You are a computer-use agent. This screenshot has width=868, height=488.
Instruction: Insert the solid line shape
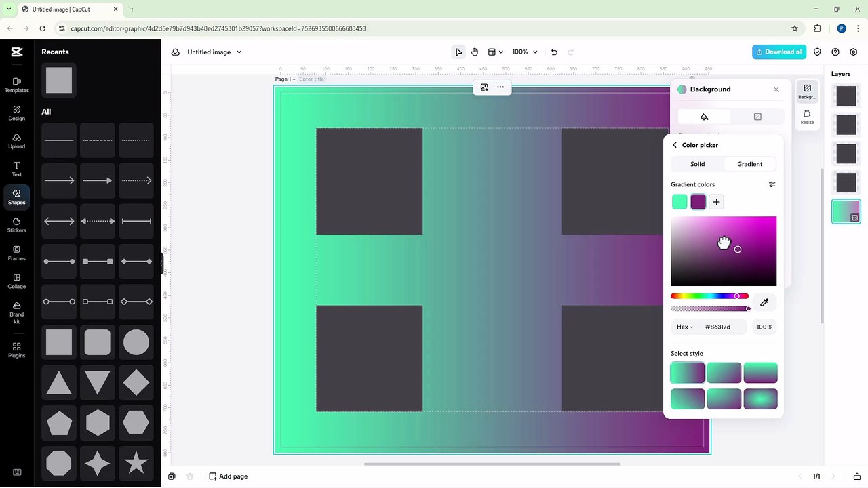coord(59,140)
